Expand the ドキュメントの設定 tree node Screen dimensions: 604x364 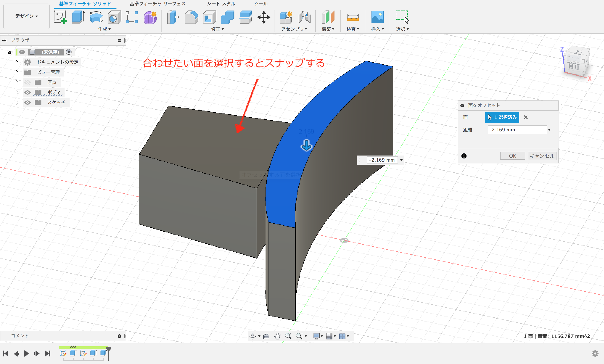[x=17, y=62]
